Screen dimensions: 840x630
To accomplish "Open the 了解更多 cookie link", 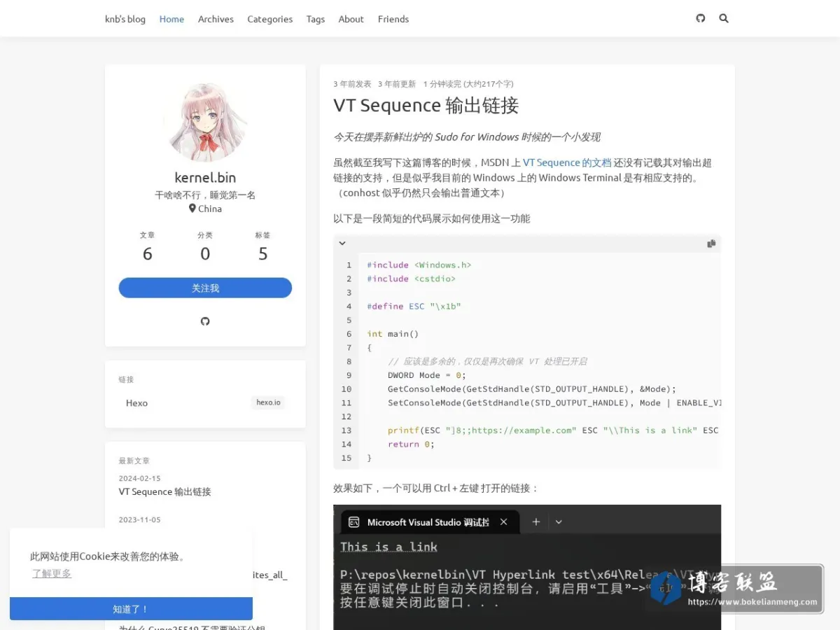I will tap(52, 573).
